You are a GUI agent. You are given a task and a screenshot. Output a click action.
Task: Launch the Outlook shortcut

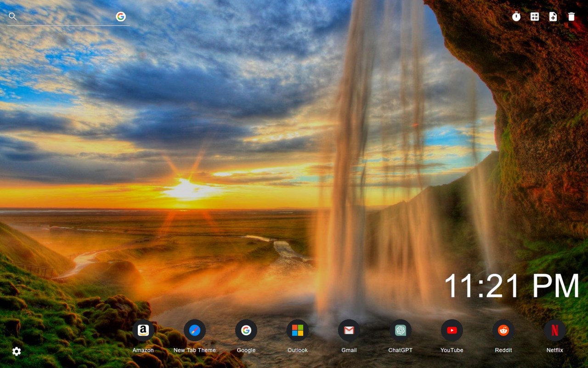click(298, 330)
